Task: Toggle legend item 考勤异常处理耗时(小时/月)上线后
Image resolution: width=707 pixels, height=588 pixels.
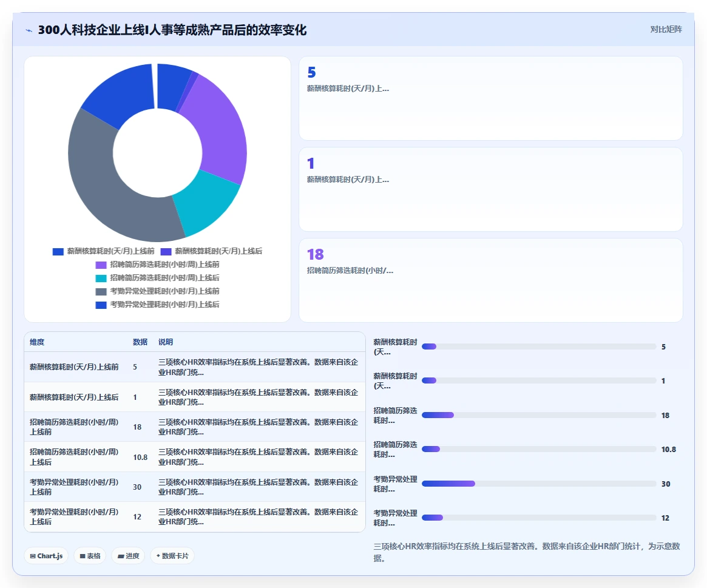Action: click(157, 305)
